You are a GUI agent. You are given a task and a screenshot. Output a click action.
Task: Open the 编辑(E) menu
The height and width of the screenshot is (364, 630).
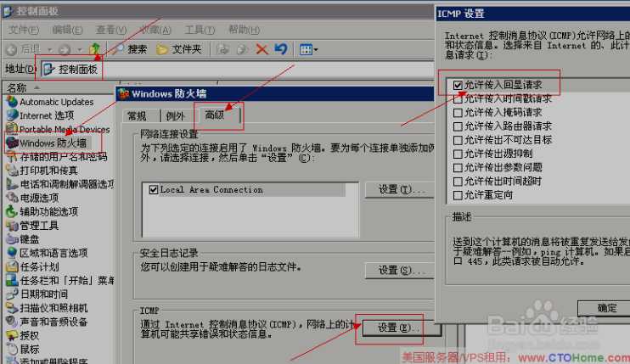67,30
